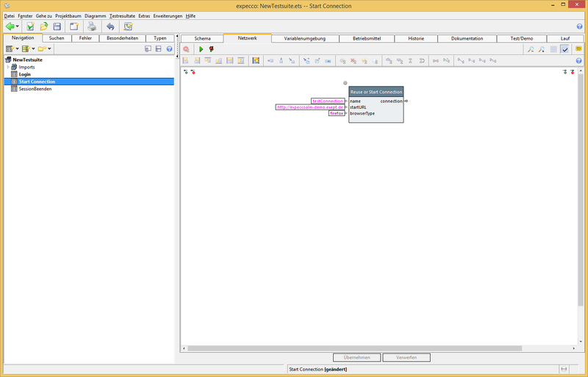Click the green Run play icon
Image resolution: width=588 pixels, height=377 pixels.
tap(201, 49)
